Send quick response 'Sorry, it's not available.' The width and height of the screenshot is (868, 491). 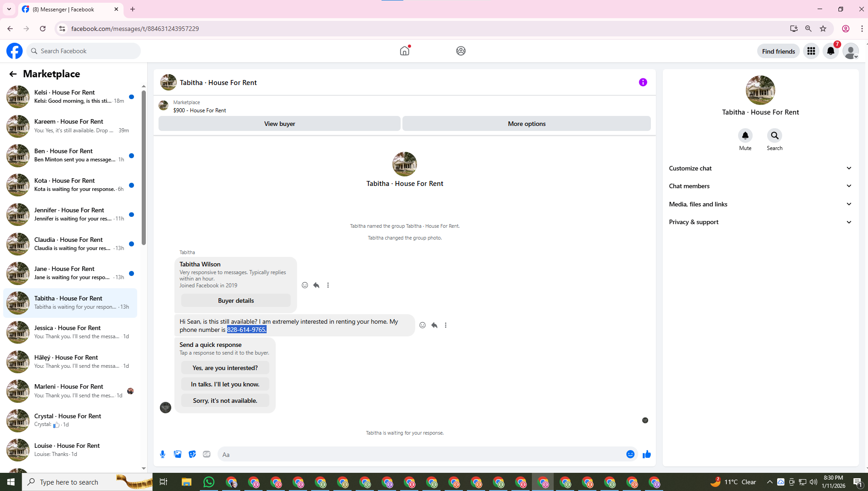(225, 401)
